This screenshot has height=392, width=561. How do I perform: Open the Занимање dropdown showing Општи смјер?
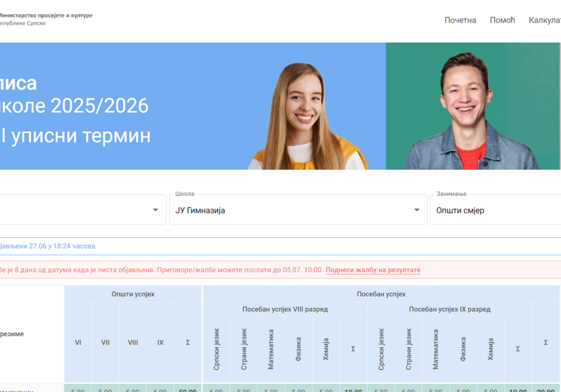coord(495,210)
